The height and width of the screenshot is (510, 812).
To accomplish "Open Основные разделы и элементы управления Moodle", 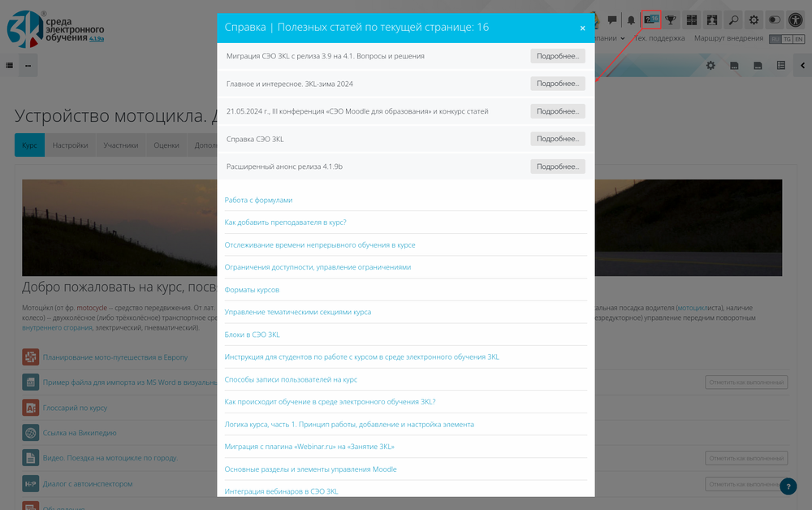I will point(310,469).
